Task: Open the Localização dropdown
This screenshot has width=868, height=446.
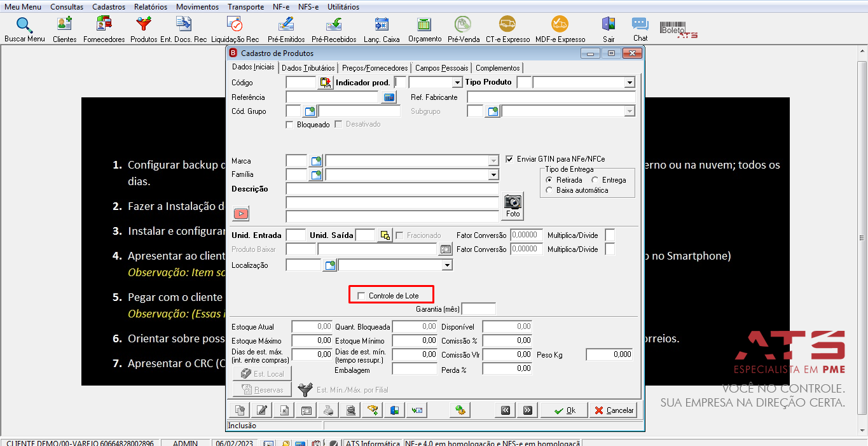Action: (447, 265)
